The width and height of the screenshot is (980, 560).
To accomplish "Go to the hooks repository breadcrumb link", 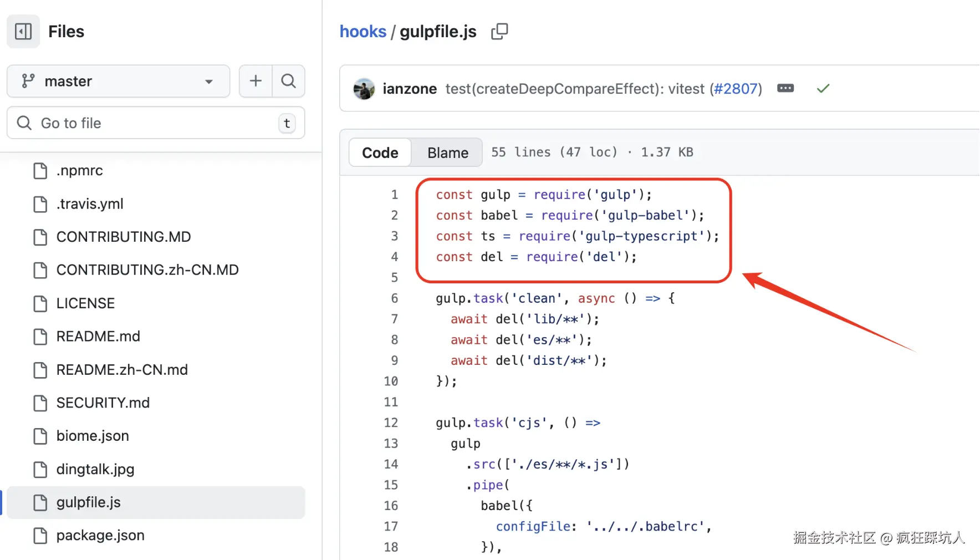I will click(x=363, y=32).
